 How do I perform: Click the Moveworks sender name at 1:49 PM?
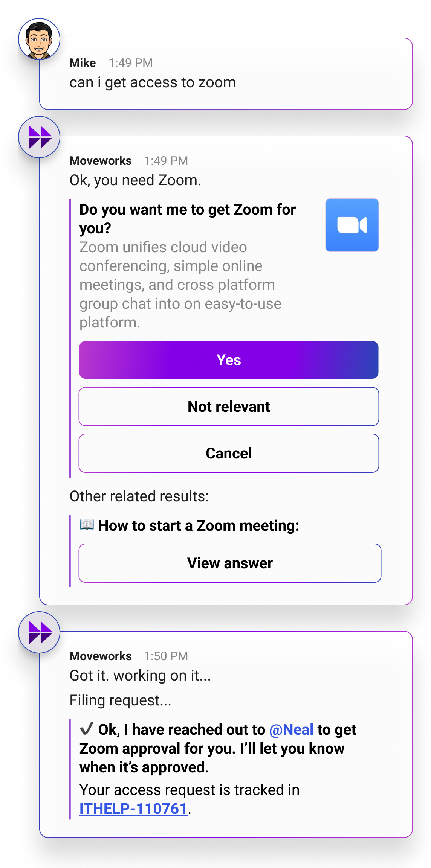(x=101, y=161)
